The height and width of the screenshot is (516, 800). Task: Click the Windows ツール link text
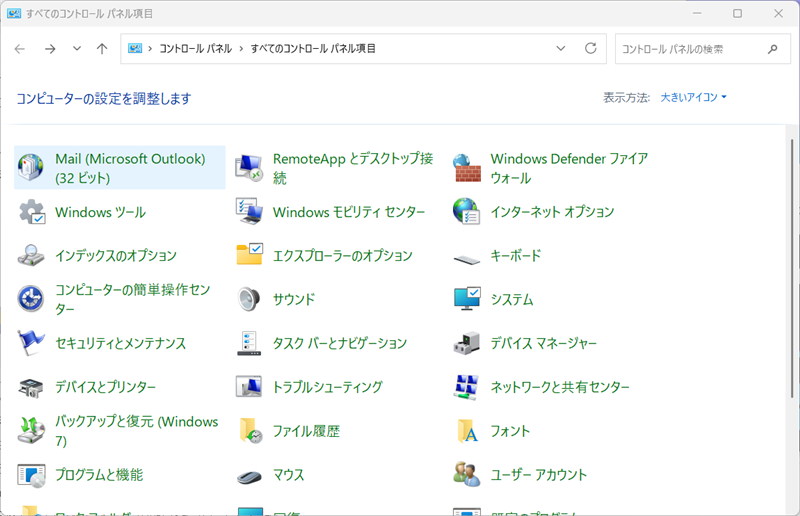click(x=101, y=212)
